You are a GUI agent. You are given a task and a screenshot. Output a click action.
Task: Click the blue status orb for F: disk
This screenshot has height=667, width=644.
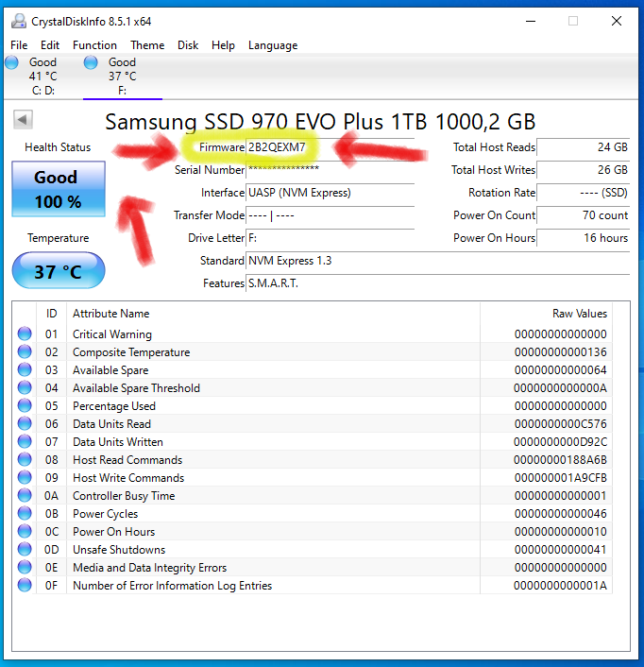pos(91,62)
